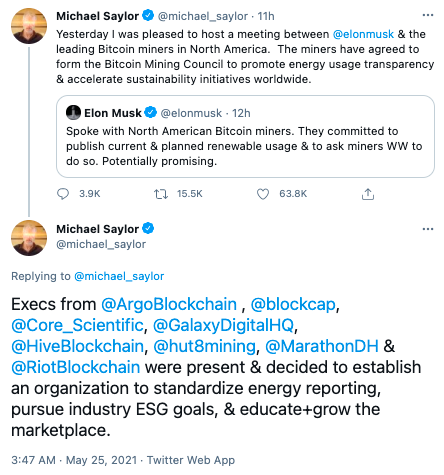Image resolution: width=444 pixels, height=475 pixels.
Task: Open Michael Saylor's avatar on the reply tweet
Action: pos(29,238)
